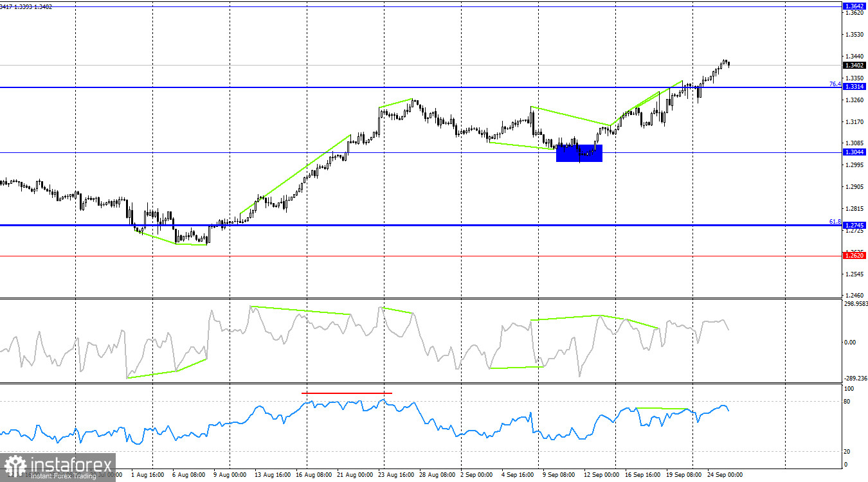This screenshot has height=482, width=868.
Task: Click the -289.236 indicator scale value
Action: [x=854, y=379]
